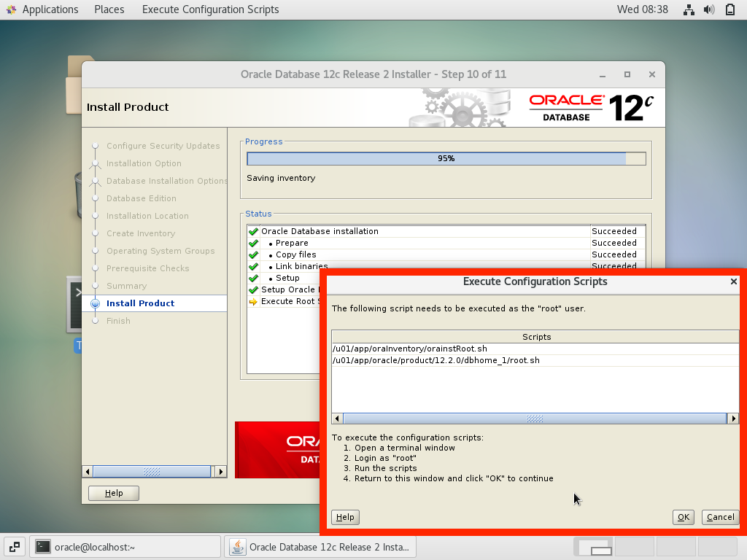
Task: Open the Applications menu
Action: click(x=50, y=9)
